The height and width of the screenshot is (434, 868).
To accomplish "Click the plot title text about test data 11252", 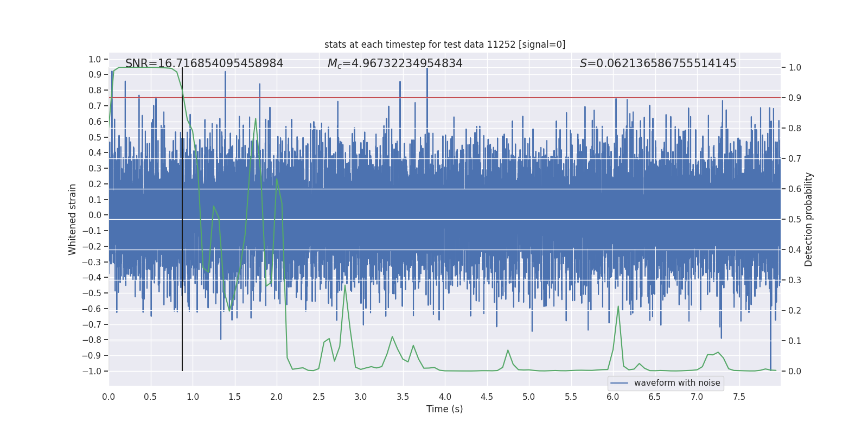I will (x=445, y=44).
